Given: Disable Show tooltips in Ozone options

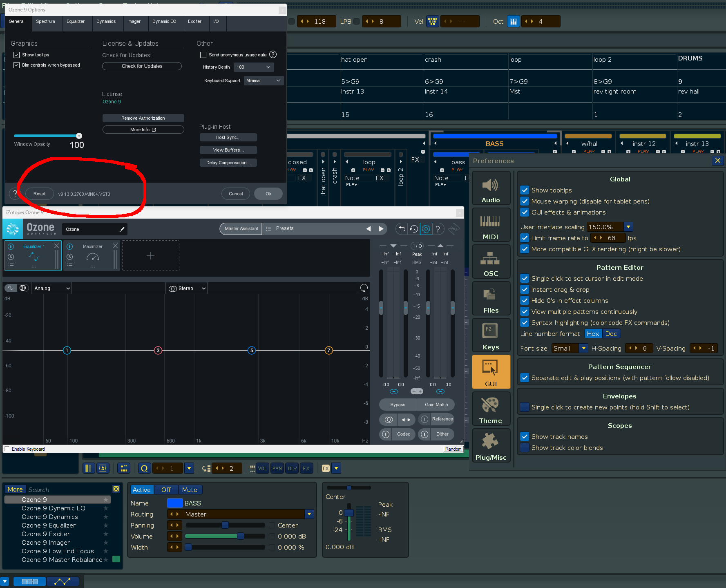Looking at the screenshot, I should pyautogui.click(x=17, y=55).
